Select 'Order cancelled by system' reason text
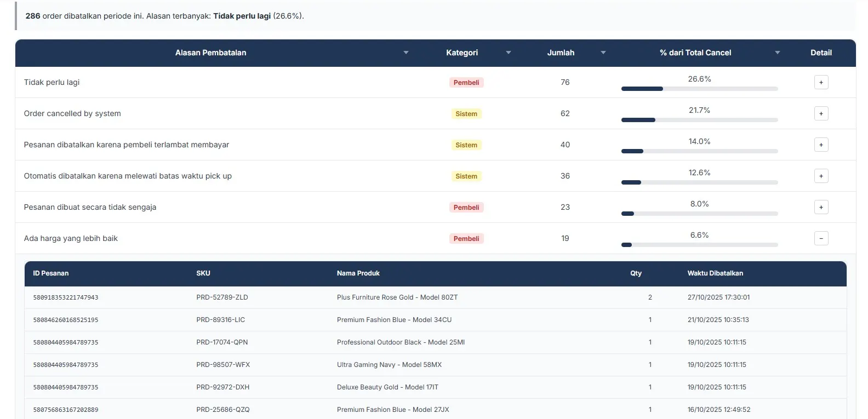The width and height of the screenshot is (868, 419). tap(72, 113)
